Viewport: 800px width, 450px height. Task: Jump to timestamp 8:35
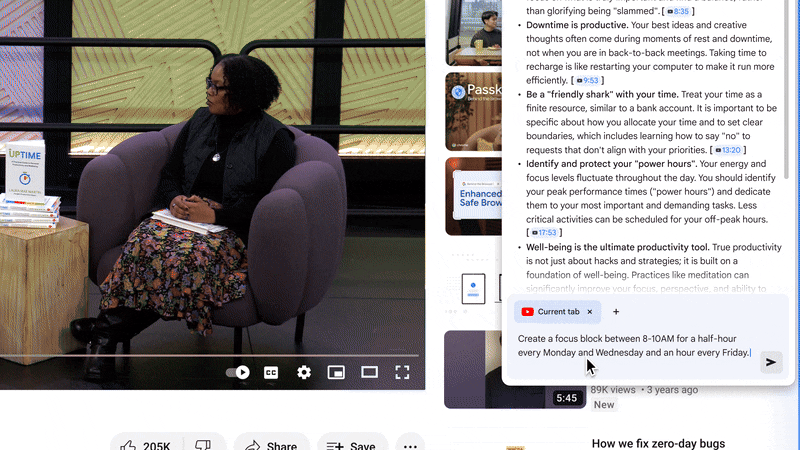pyautogui.click(x=678, y=11)
